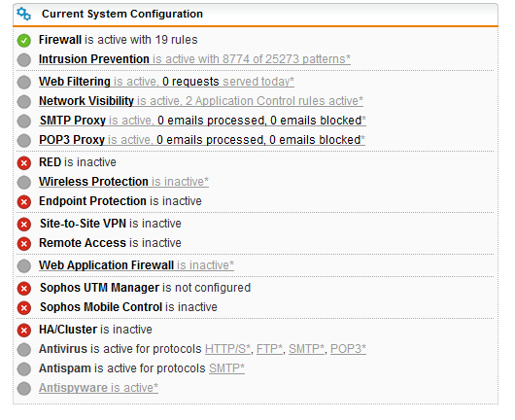
Task: Open the Network Visibility link
Action: click(x=201, y=101)
